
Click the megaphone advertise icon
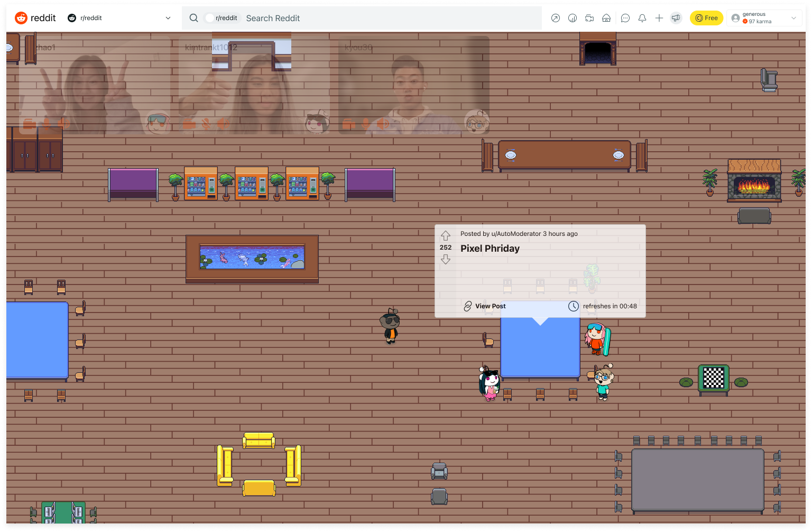click(x=676, y=18)
